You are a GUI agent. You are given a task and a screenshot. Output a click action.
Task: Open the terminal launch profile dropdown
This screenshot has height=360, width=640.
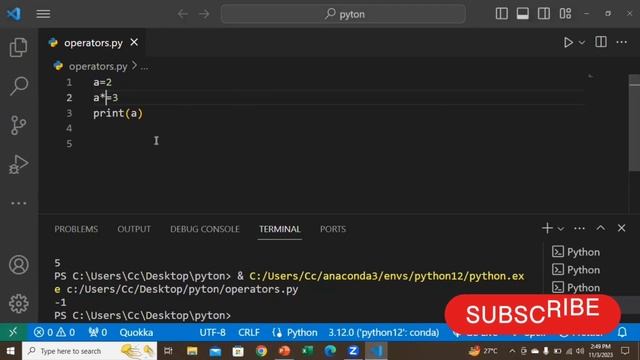pos(561,229)
